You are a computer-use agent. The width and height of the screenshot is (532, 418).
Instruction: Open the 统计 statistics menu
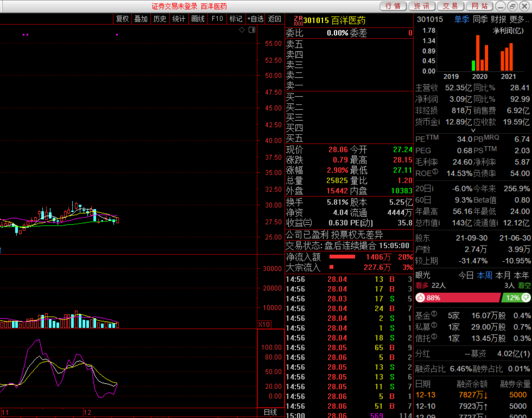coord(179,19)
